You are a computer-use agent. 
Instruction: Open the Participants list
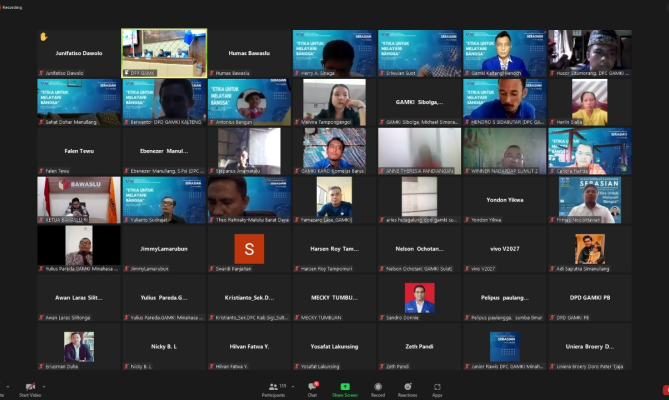(273, 388)
